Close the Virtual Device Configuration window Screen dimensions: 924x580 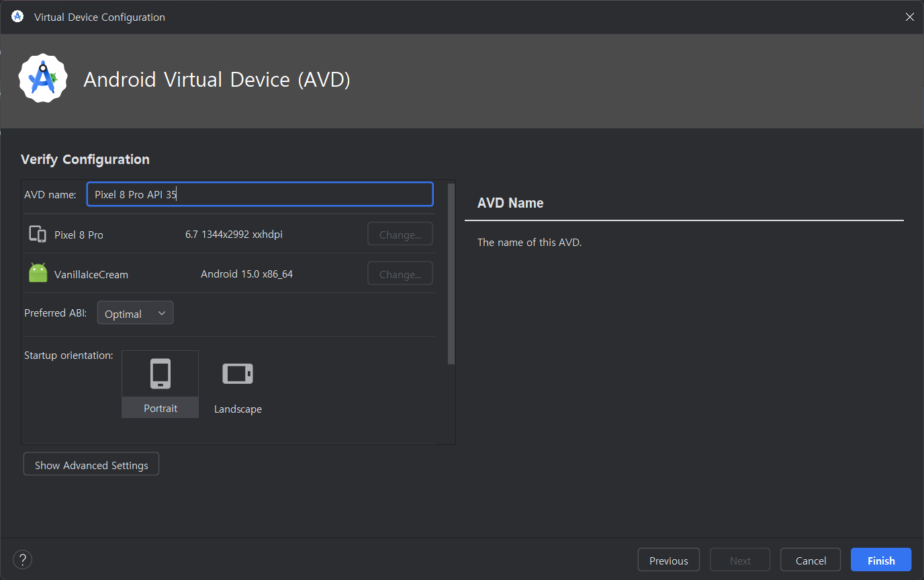[x=910, y=17]
